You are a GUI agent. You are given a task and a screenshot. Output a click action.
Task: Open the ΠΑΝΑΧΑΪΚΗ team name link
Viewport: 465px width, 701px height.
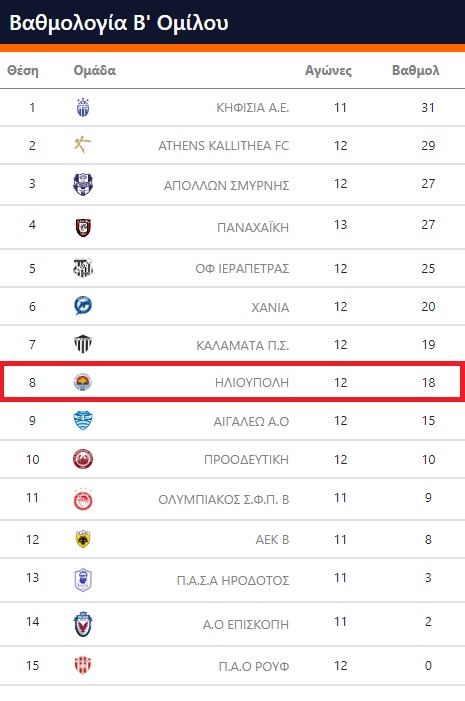pos(253,228)
